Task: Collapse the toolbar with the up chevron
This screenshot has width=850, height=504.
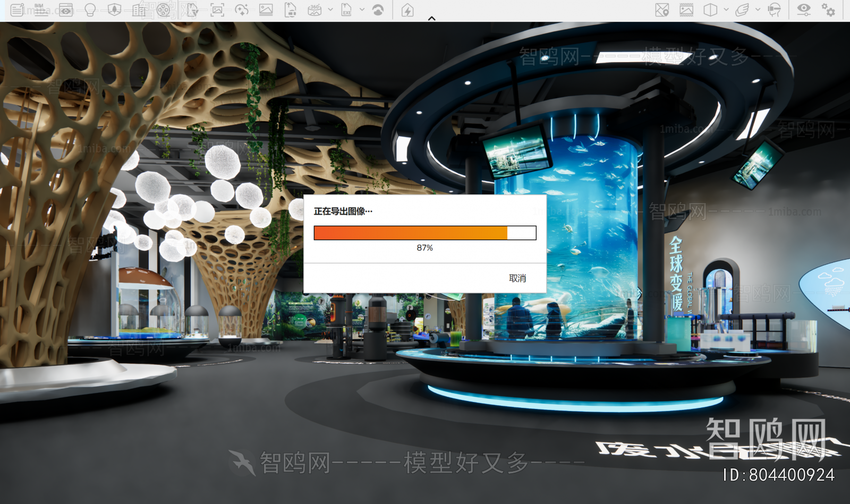Action: [x=432, y=18]
